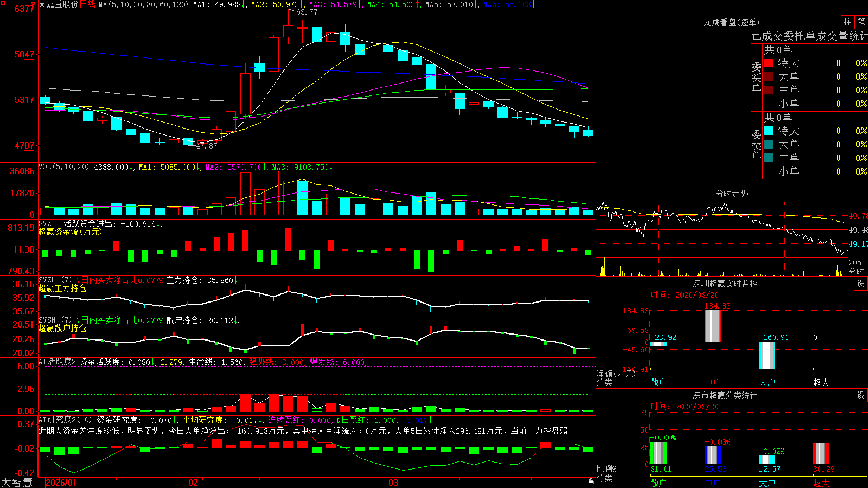Click the 超大 category label under 深圳超赢实时监控
Viewport: 868px width, 488px height.
(x=821, y=382)
